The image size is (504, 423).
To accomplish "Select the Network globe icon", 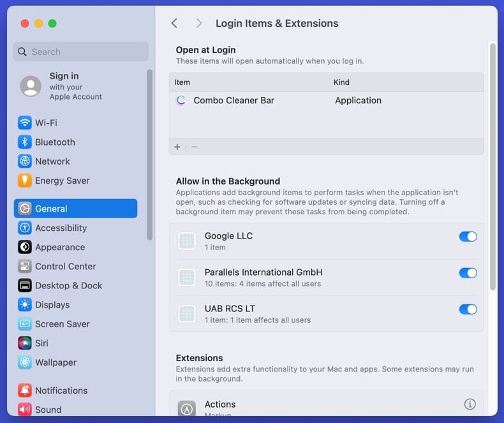I will click(x=25, y=161).
